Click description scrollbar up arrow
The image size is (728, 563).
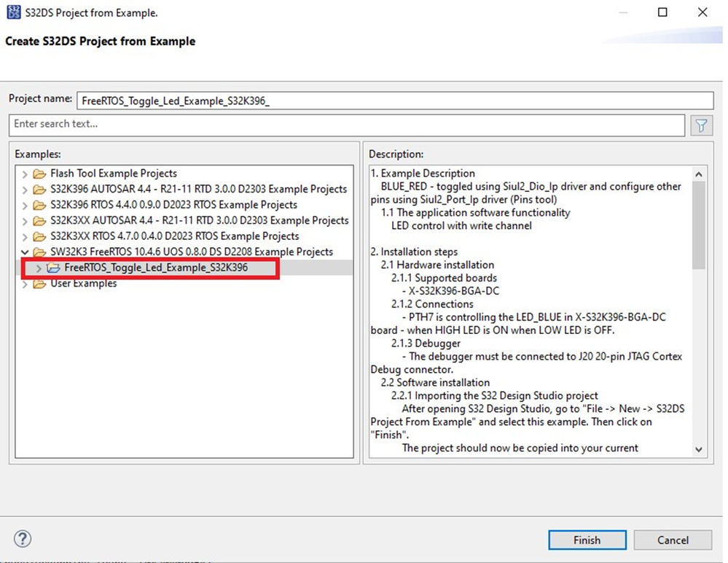coord(699,174)
